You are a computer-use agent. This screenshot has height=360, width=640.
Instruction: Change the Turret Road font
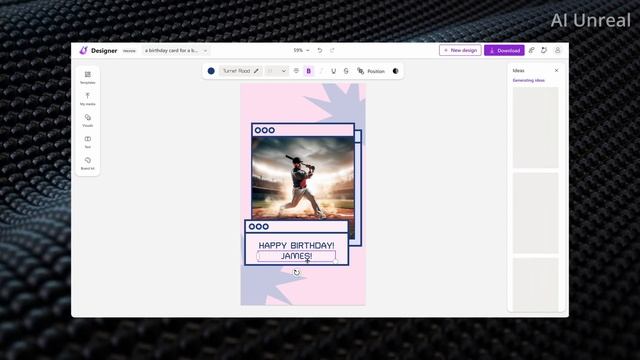(x=240, y=71)
